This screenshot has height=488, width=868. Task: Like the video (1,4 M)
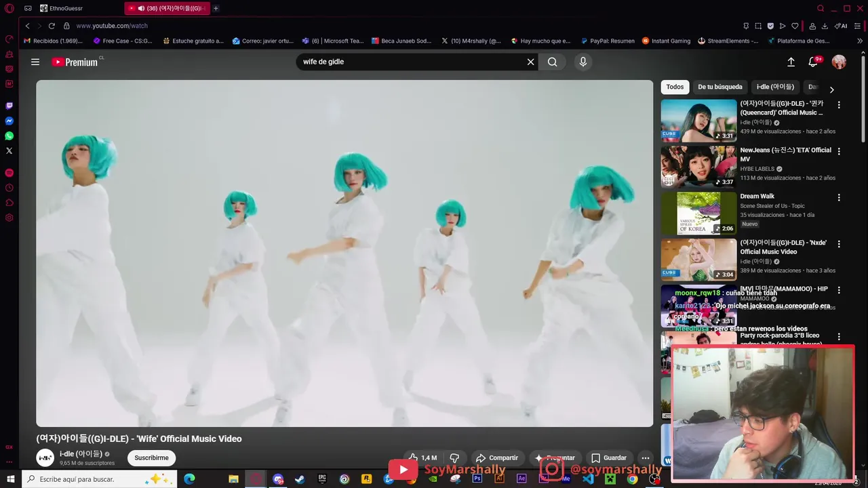[422, 457]
